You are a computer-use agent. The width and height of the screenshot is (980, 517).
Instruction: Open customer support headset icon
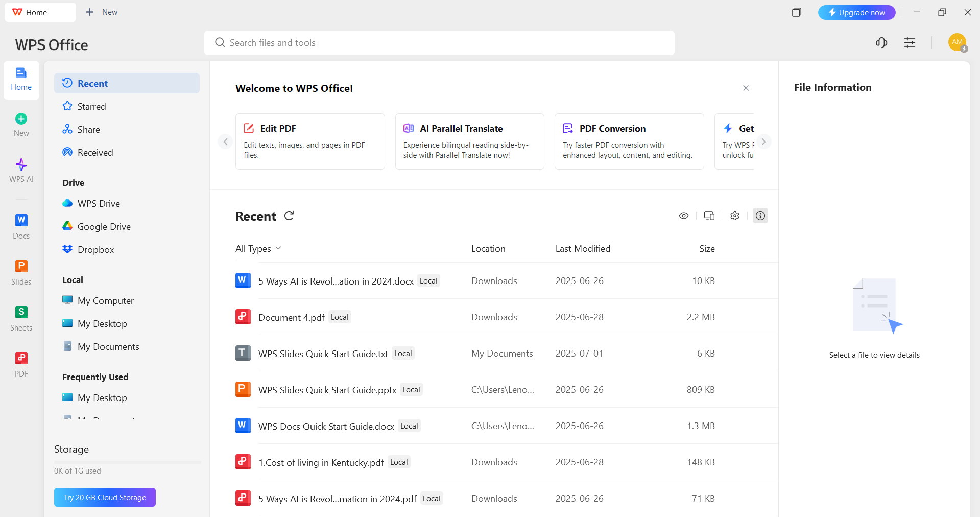tap(881, 43)
